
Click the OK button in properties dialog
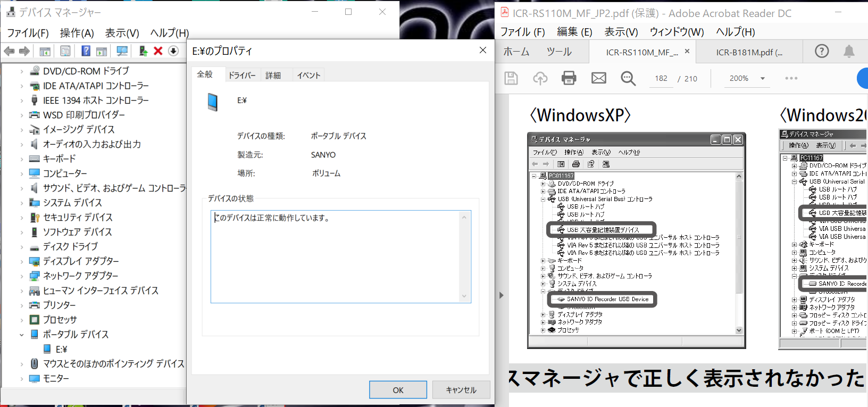pos(398,390)
